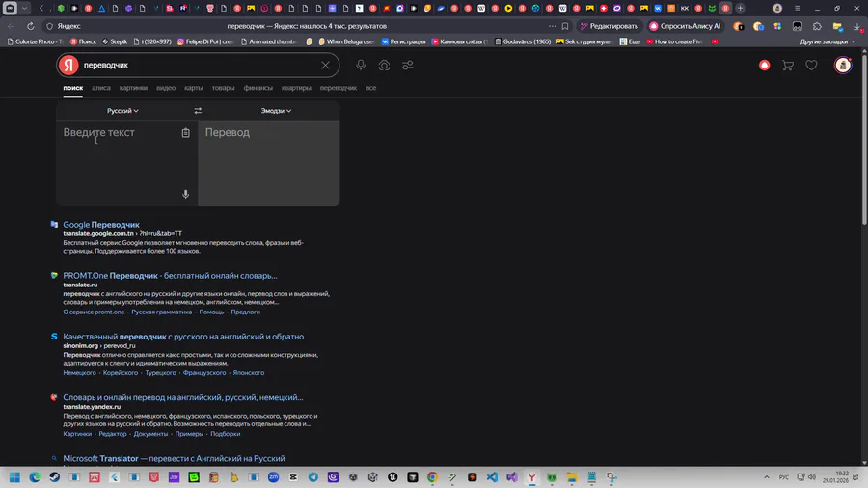Image resolution: width=868 pixels, height=488 pixels.
Task: Paste clipboard text into the translator
Action: pyautogui.click(x=185, y=133)
